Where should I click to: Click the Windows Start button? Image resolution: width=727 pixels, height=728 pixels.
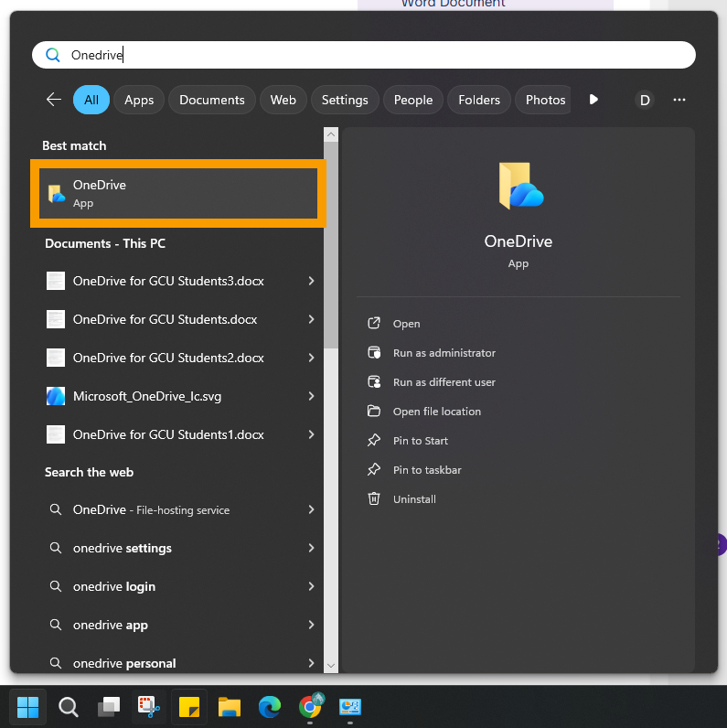point(28,707)
